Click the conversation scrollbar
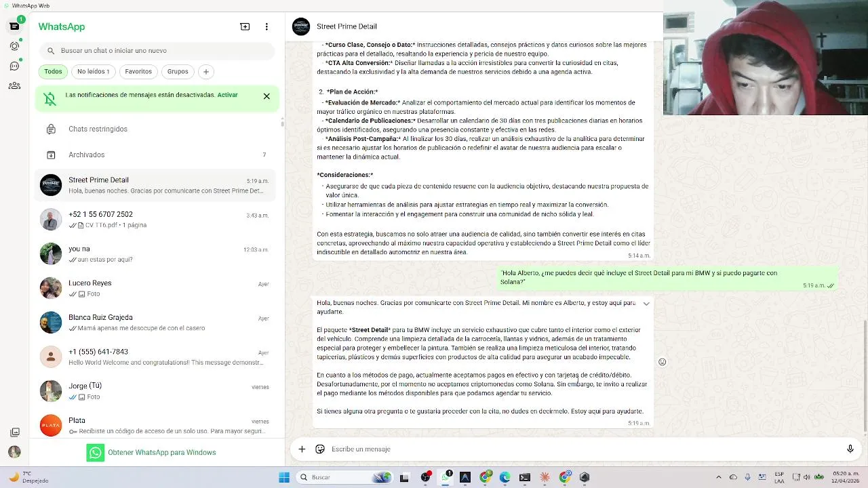 point(865,376)
